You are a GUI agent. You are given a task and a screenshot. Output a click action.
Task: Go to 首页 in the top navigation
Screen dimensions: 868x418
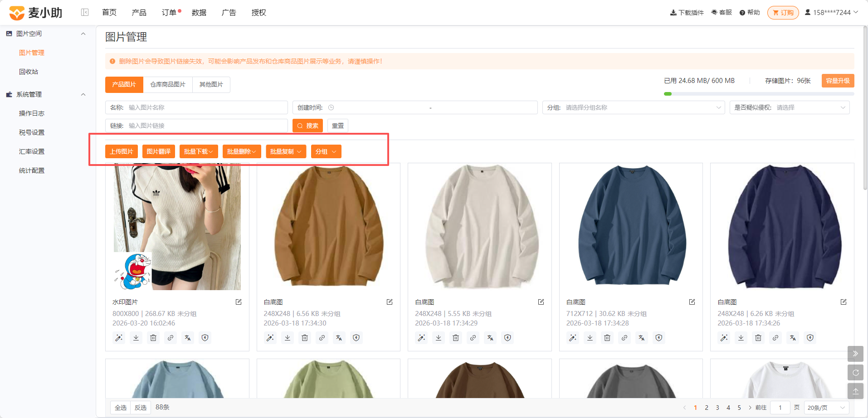tap(109, 13)
